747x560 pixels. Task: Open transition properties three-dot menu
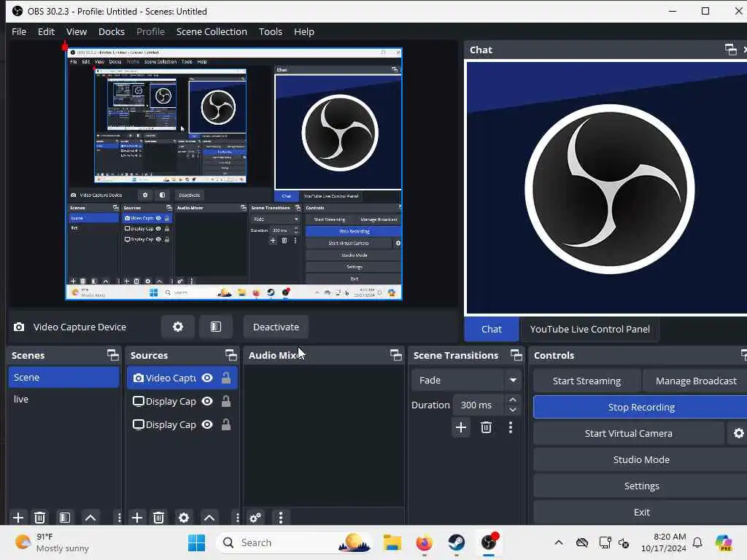(510, 427)
